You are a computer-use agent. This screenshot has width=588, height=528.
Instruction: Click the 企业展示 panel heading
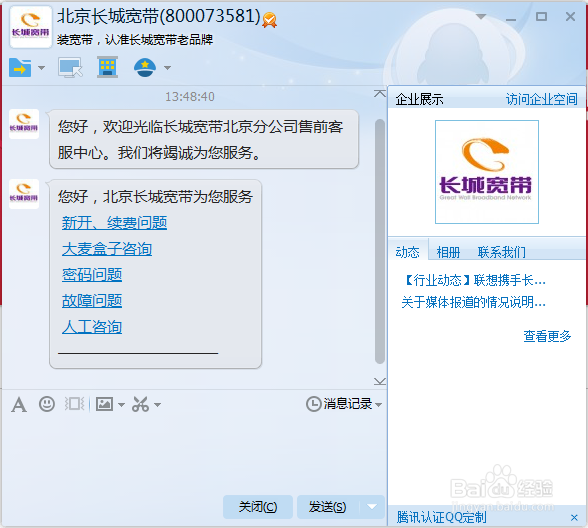click(419, 99)
